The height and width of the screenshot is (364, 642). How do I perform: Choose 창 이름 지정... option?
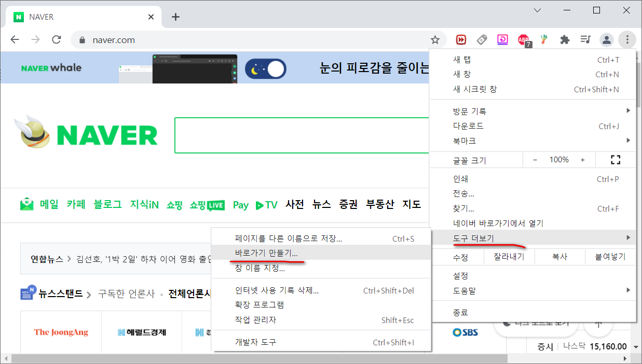click(x=321, y=268)
